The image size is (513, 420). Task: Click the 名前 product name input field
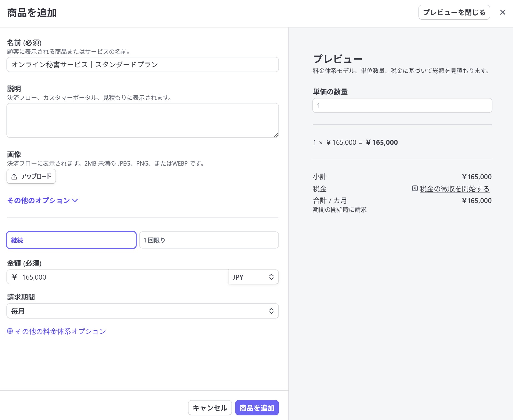tap(142, 65)
